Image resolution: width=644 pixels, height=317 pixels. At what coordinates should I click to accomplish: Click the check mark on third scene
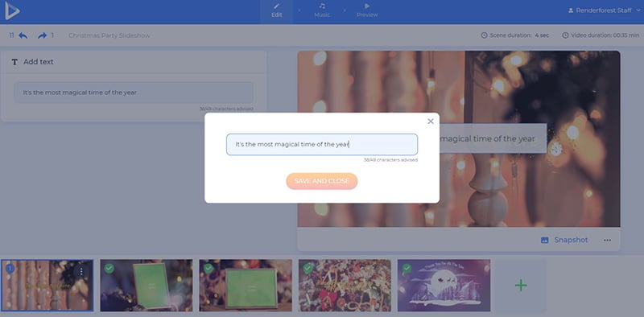pos(208,269)
